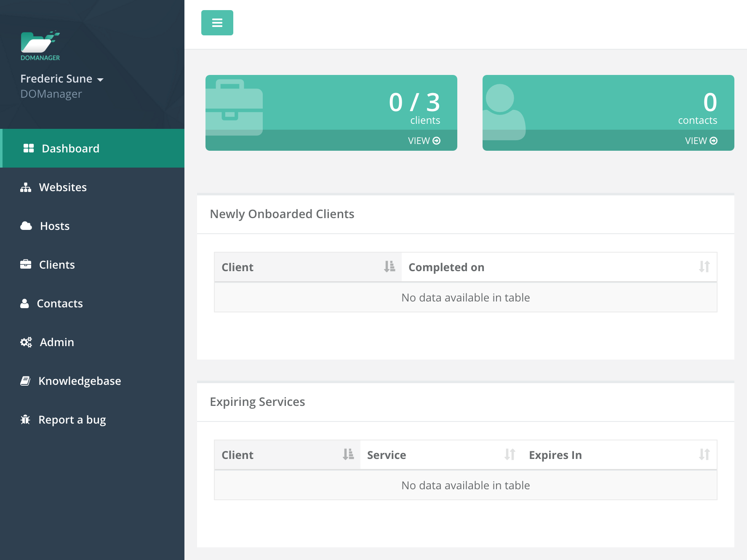Click the Expires In column header text
This screenshot has width=747, height=560.
[x=555, y=455]
